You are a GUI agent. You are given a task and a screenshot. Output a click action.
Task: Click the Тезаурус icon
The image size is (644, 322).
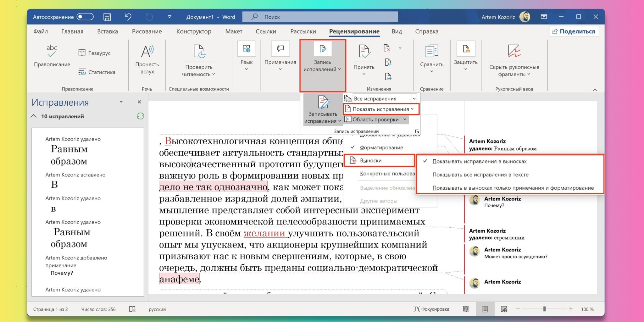pyautogui.click(x=82, y=53)
